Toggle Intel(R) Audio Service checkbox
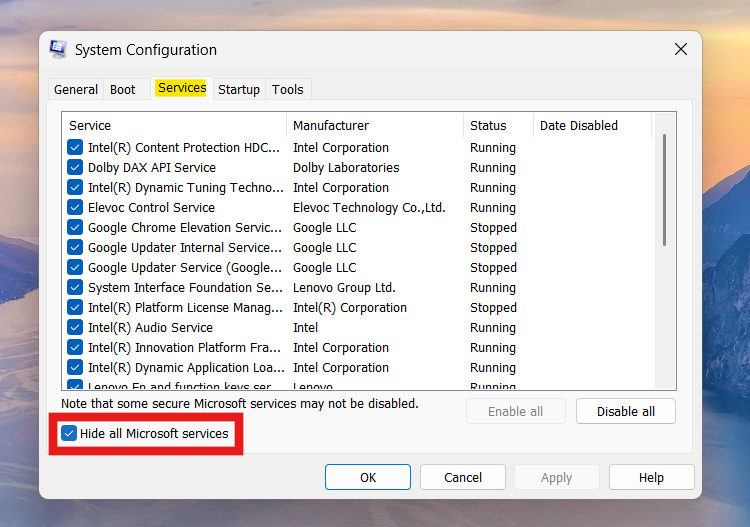 75,328
